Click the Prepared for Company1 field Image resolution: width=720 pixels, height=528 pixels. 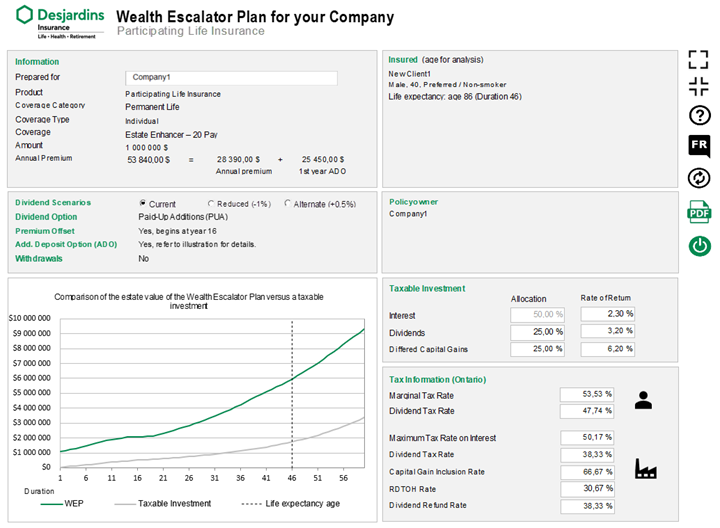point(231,78)
